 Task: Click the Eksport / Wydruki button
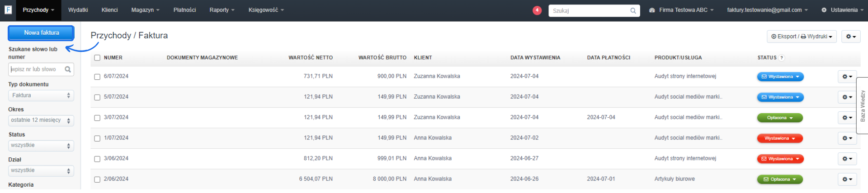pos(801,37)
